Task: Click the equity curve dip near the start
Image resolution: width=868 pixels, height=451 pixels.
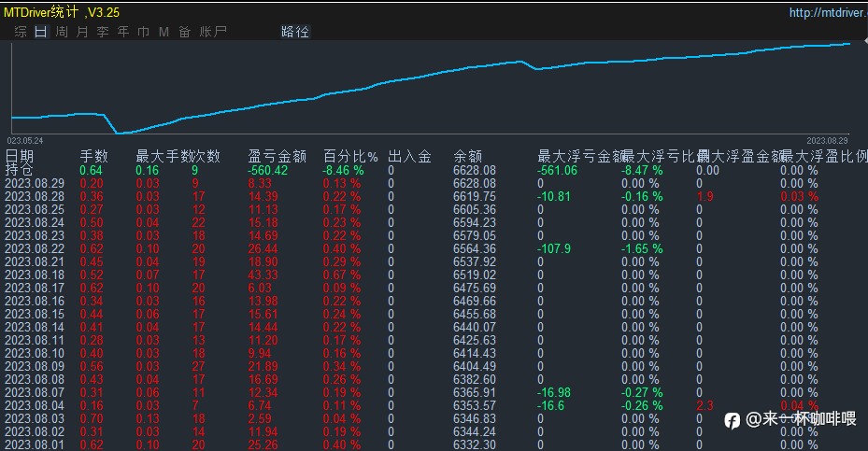Action: point(118,133)
